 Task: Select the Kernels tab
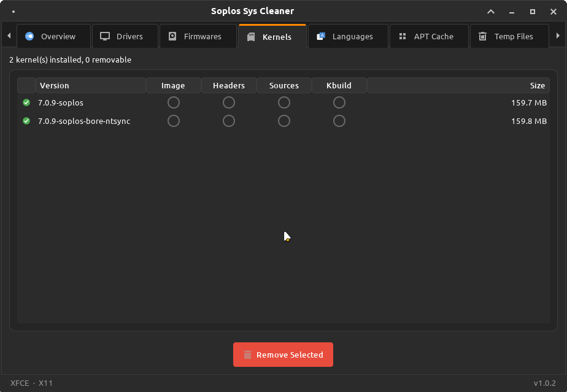point(272,36)
